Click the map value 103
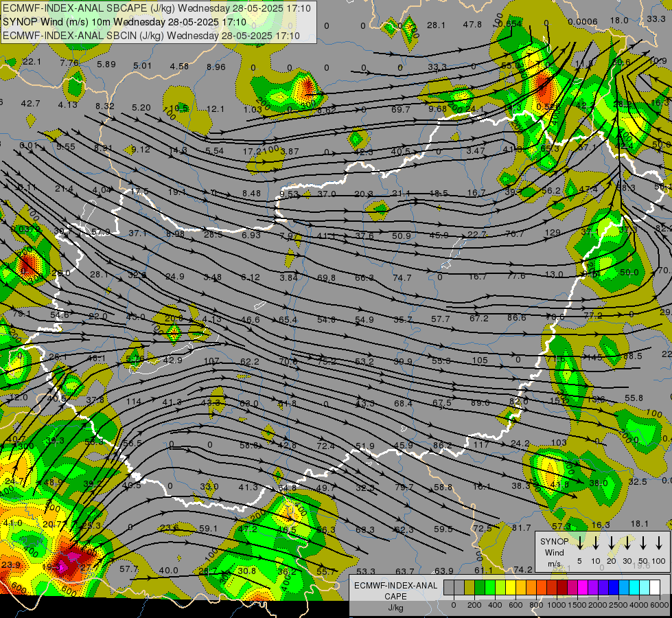The height and width of the screenshot is (618, 672). click(559, 443)
